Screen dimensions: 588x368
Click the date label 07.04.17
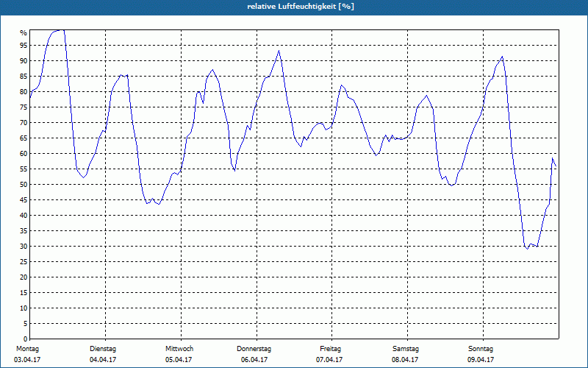pos(329,360)
